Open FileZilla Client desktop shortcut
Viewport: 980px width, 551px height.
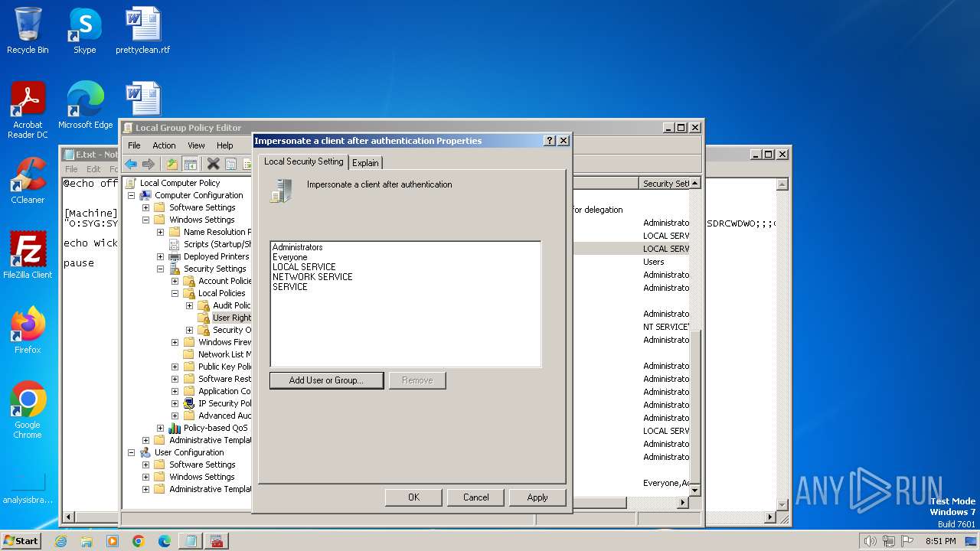point(28,256)
